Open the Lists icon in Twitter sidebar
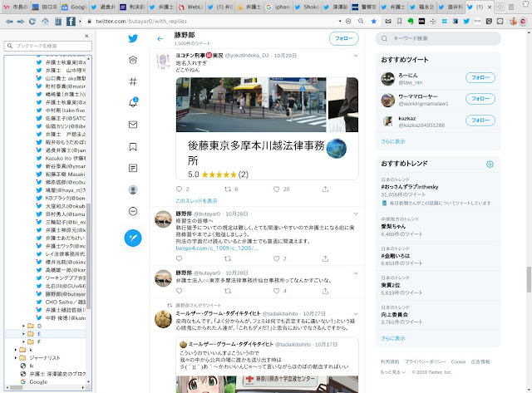Image resolution: width=532 pixels, height=393 pixels. (133, 168)
